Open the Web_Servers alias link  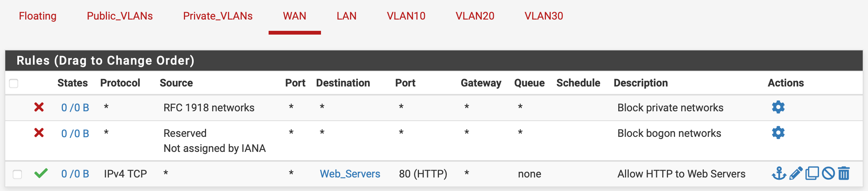coord(350,174)
